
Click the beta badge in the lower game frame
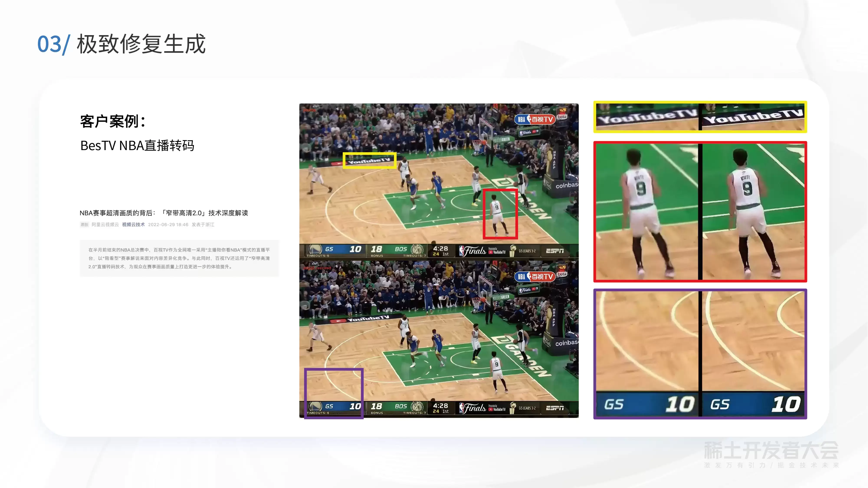(562, 274)
